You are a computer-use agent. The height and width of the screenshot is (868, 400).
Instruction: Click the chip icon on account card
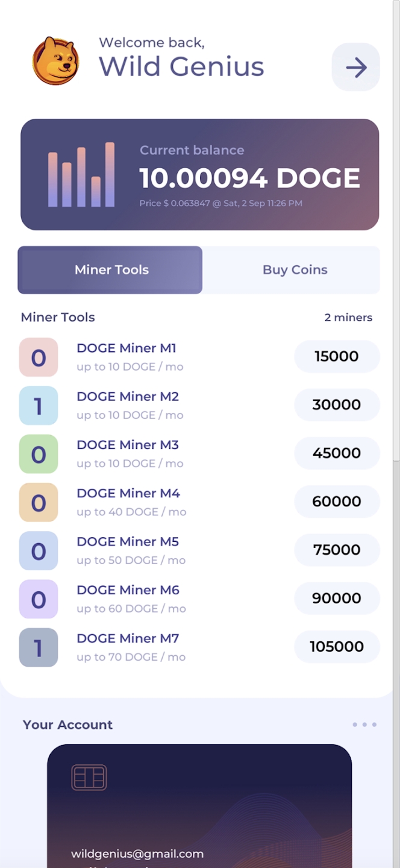89,778
